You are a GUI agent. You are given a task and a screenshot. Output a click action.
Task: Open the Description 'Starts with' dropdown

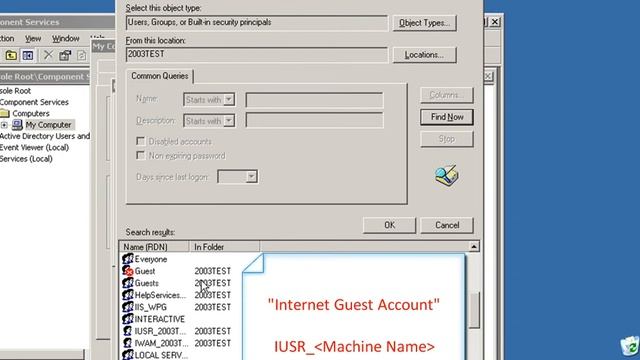[229, 120]
